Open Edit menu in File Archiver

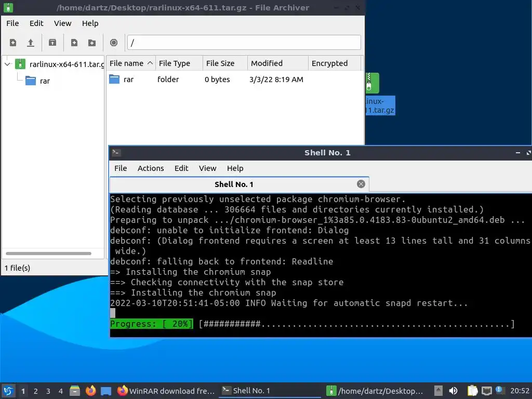(36, 23)
